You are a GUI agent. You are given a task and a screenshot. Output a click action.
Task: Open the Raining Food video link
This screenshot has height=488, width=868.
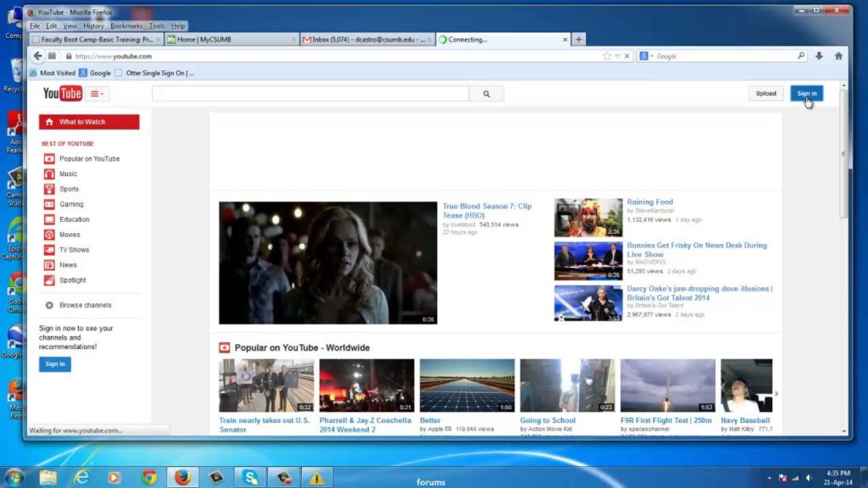click(x=650, y=202)
